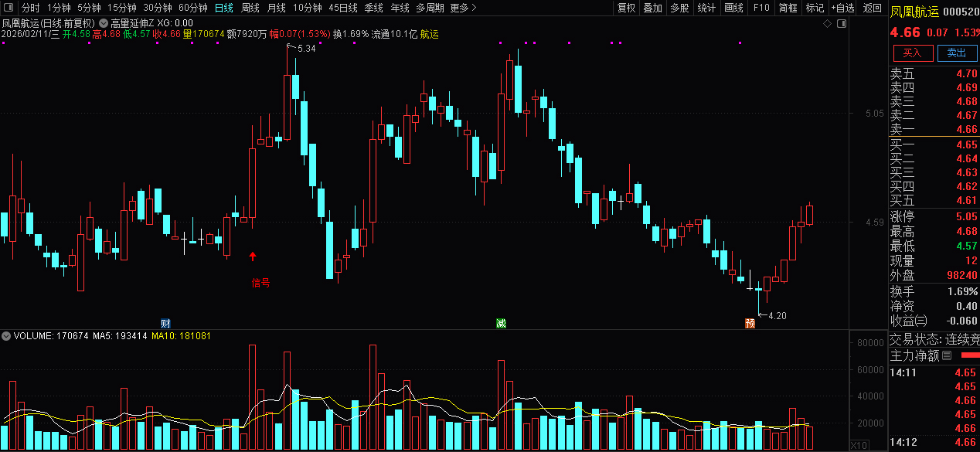Click the 凤凰航运 stock name header

pyautogui.click(x=916, y=12)
